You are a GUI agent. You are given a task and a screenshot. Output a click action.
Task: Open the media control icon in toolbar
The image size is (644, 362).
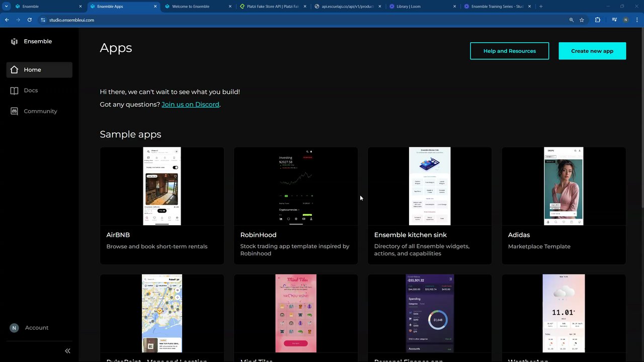tap(614, 20)
